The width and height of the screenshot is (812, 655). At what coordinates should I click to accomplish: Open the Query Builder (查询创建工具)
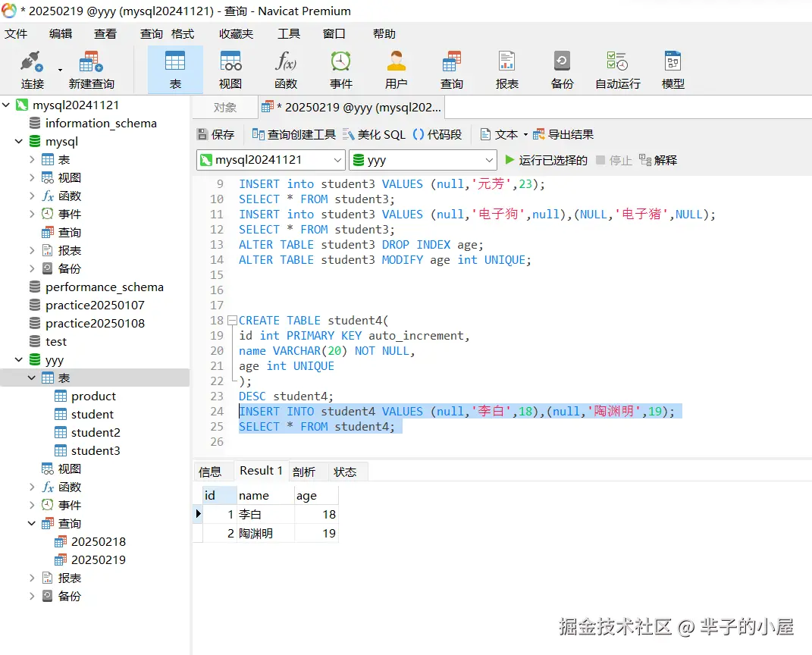tap(293, 135)
